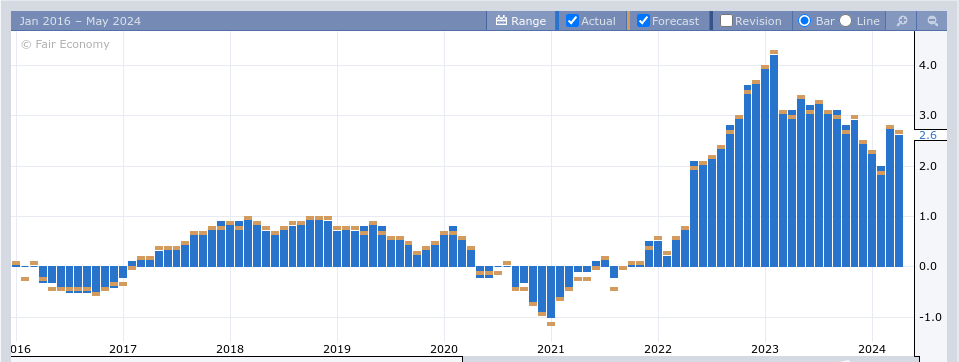Click the blue Actual color stripe
The image size is (959, 362).
pyautogui.click(x=557, y=21)
